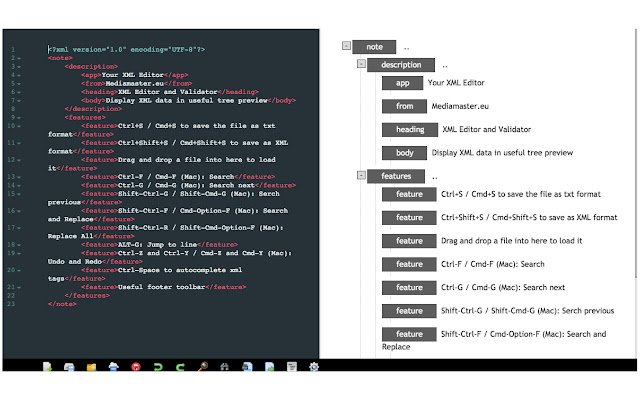The width and height of the screenshot is (640, 400).
Task: Select feature tag beside Serch previous
Action: coord(409,311)
